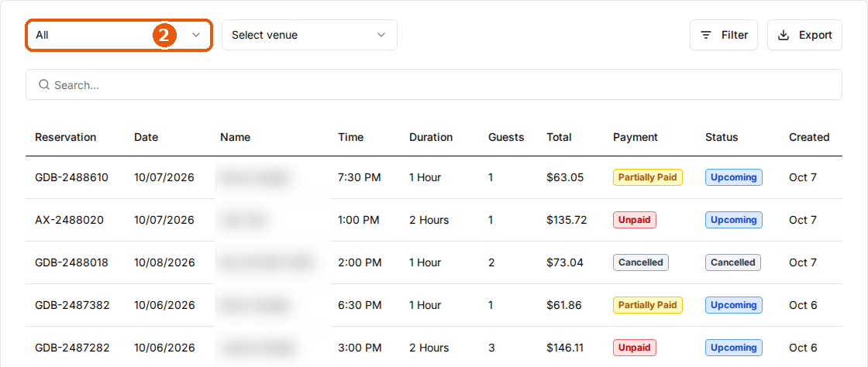Viewport: 868px width, 367px height.
Task: Open reservation GDB-2487382
Action: [x=73, y=305]
